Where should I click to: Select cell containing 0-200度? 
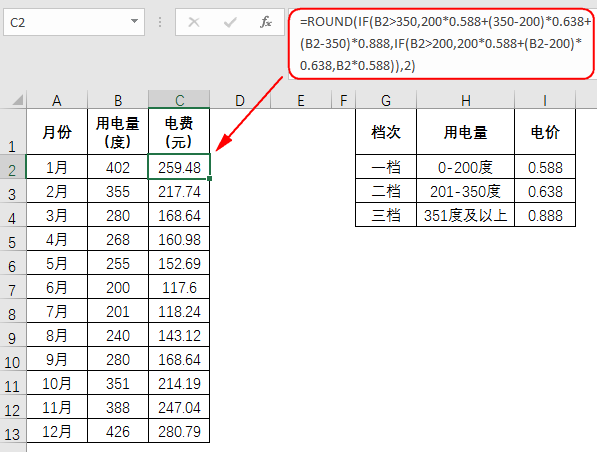click(x=466, y=167)
